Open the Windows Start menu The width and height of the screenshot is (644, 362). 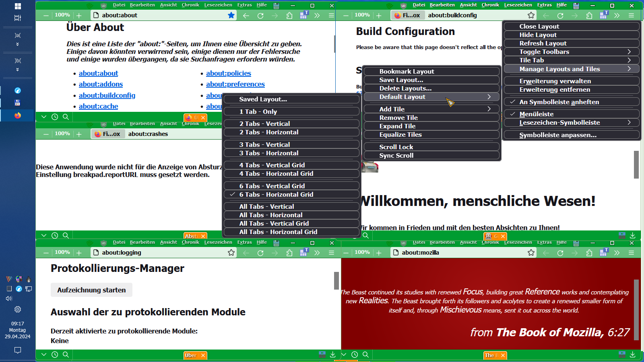pos(18,6)
